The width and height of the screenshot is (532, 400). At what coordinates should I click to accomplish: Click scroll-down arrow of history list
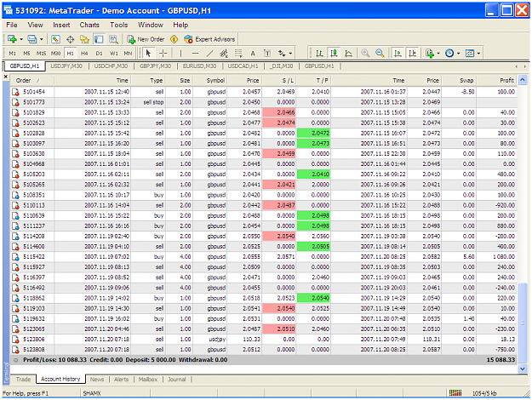tap(523, 369)
